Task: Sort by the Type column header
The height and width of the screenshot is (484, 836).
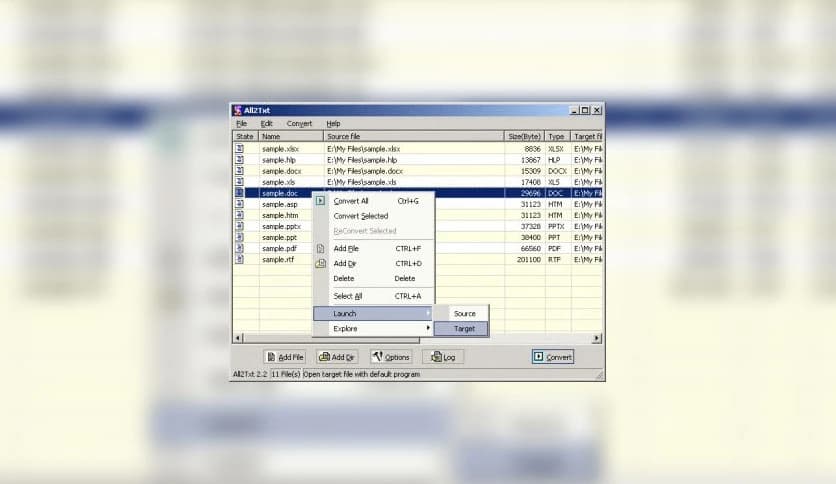Action: coord(558,136)
